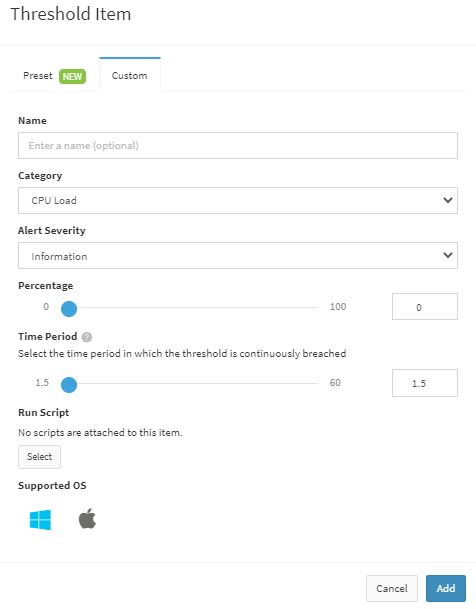Switch to the Custom tab
The height and width of the screenshot is (609, 476).
[130, 75]
